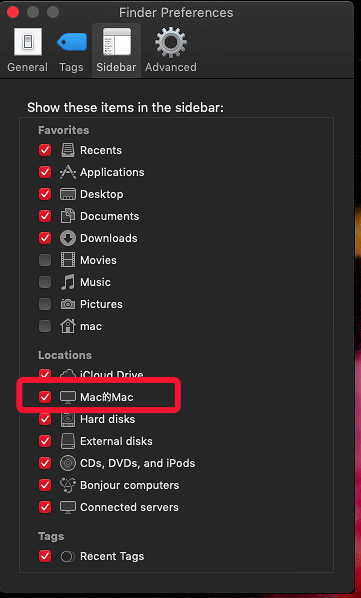Viewport: 361px width, 598px height.
Task: Click the Bonjour computers icon
Action: coord(68,485)
